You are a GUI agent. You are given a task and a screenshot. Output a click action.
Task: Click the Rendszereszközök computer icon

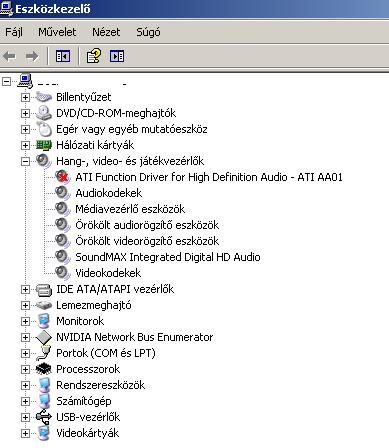coord(44,385)
